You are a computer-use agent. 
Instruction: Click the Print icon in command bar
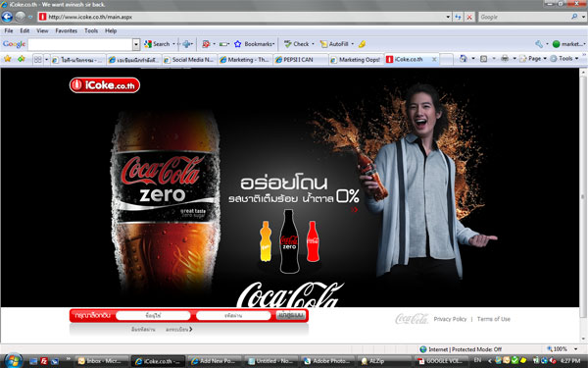tap(505, 58)
